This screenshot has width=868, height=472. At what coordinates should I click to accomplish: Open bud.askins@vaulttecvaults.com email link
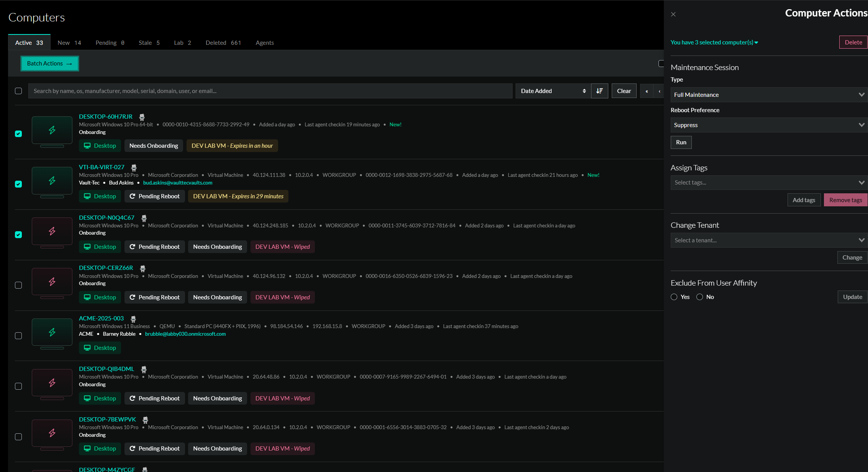point(178,183)
